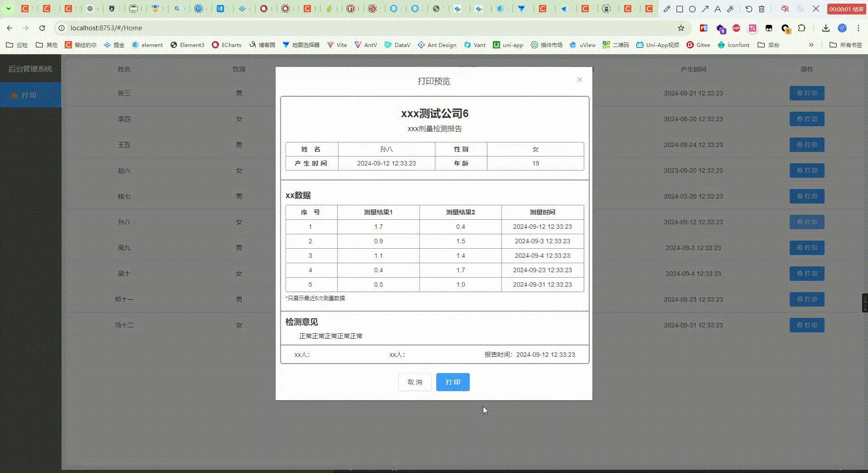
Task: Expand the hidden bookmarks chevron
Action: (811, 45)
